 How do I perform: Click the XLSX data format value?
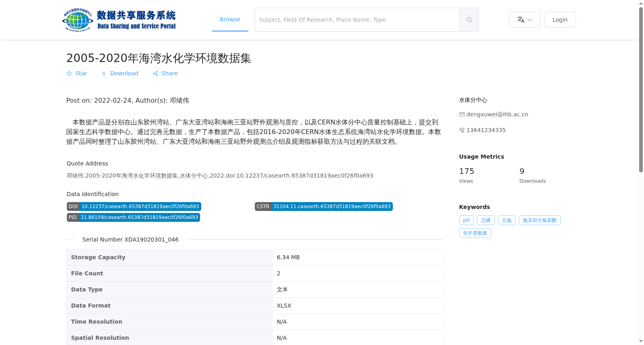tap(284, 306)
